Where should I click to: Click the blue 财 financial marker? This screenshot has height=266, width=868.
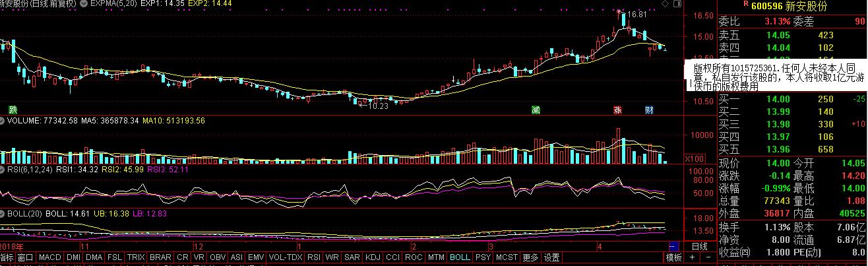(x=648, y=110)
